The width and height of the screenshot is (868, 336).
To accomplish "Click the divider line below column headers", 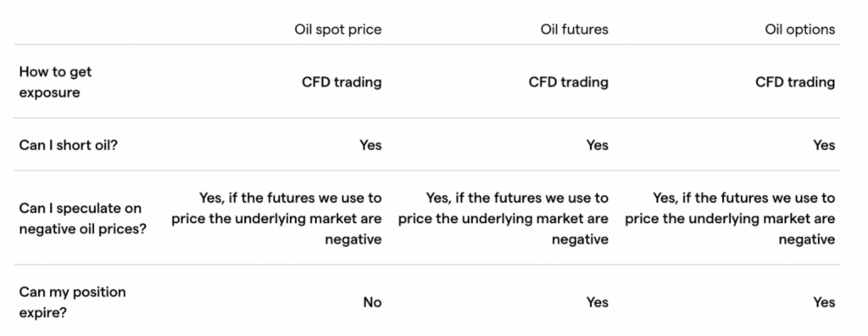I will point(427,45).
